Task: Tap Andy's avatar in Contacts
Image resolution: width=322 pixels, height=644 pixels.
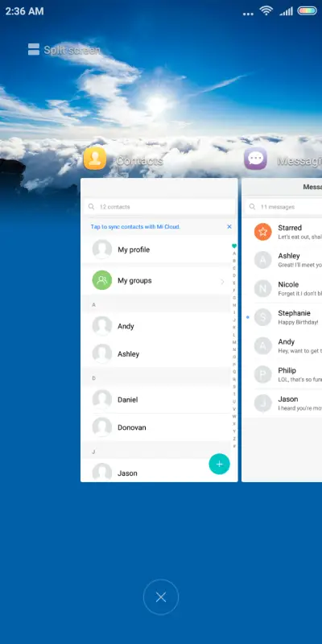Action: point(102,326)
